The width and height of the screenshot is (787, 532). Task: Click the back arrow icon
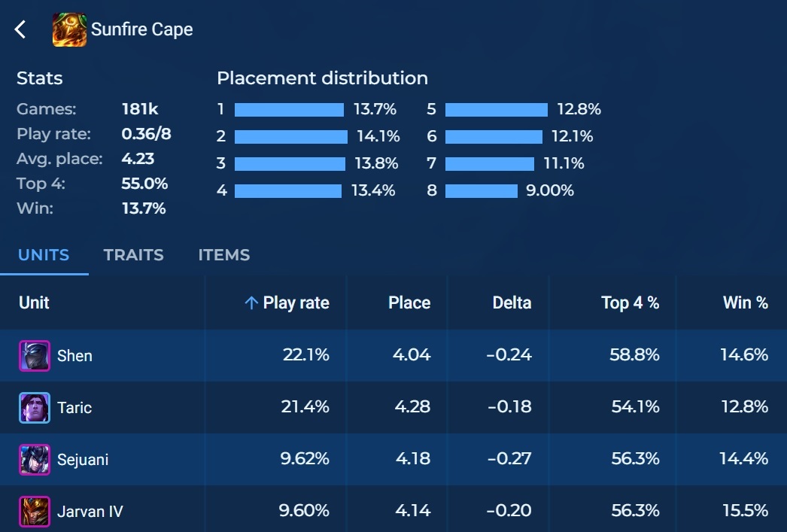[20, 30]
